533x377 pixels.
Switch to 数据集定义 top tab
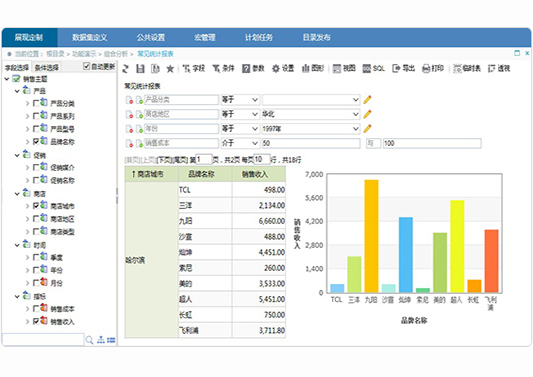pos(90,37)
